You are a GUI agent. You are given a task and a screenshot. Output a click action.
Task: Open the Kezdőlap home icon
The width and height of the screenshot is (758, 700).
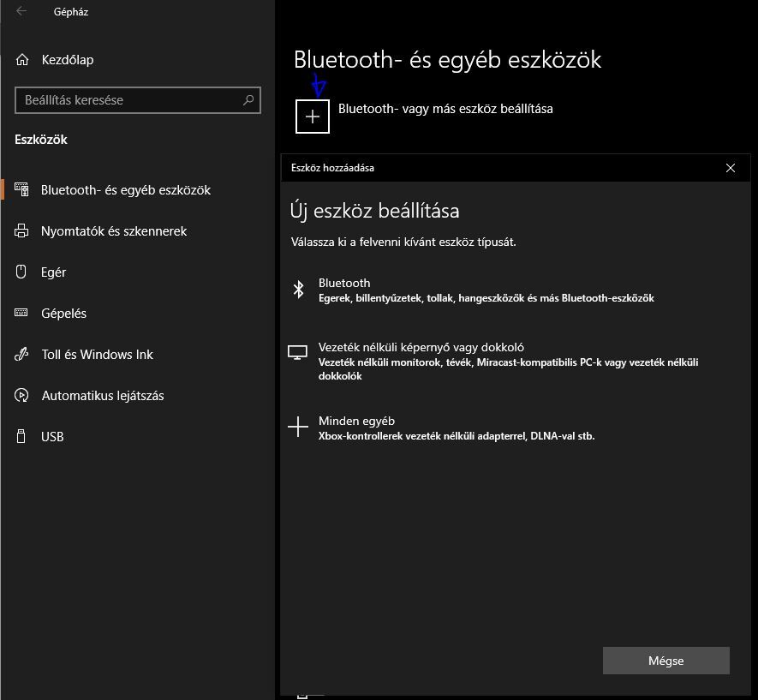[22, 60]
